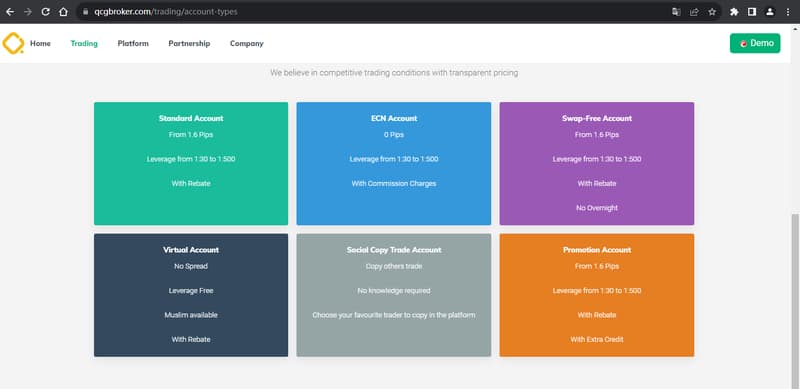This screenshot has width=800, height=389.
Task: Select the Virtual Account card title
Action: point(191,250)
